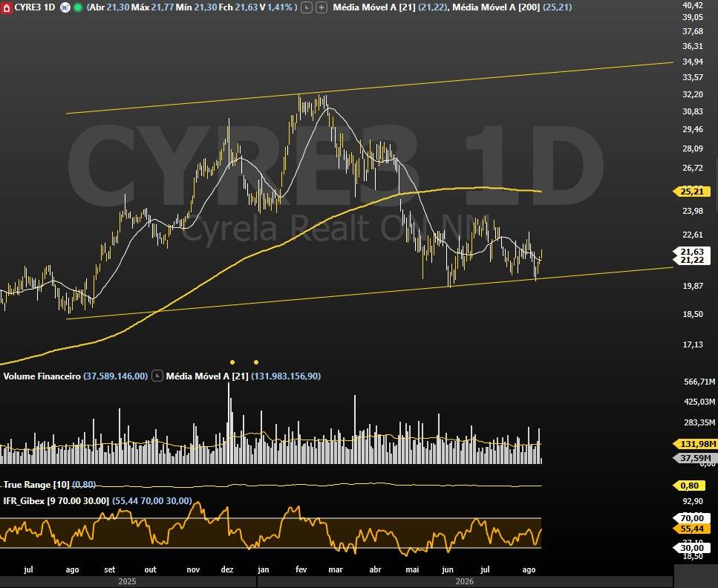Click the first yellow marker dot below the chart
The width and height of the screenshot is (718, 588).
coord(232,362)
